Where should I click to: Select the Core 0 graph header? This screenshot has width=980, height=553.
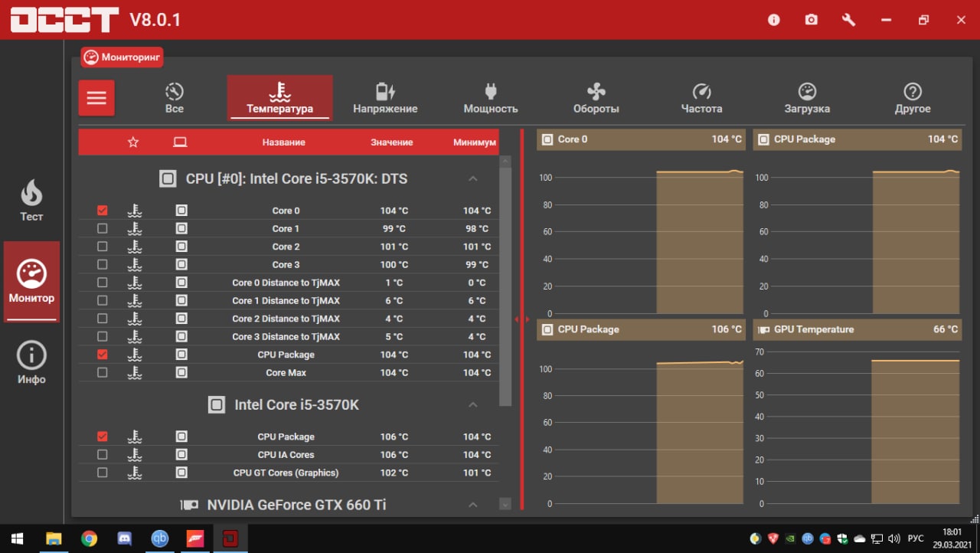pos(640,139)
